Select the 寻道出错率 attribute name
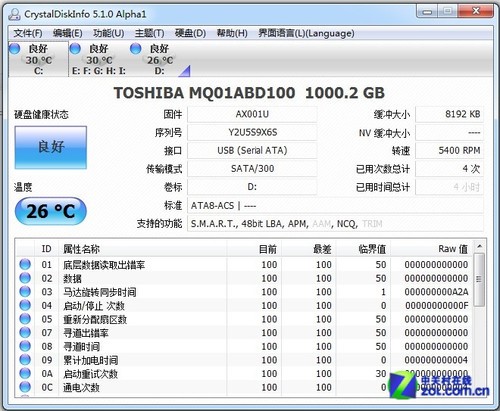 (x=86, y=333)
